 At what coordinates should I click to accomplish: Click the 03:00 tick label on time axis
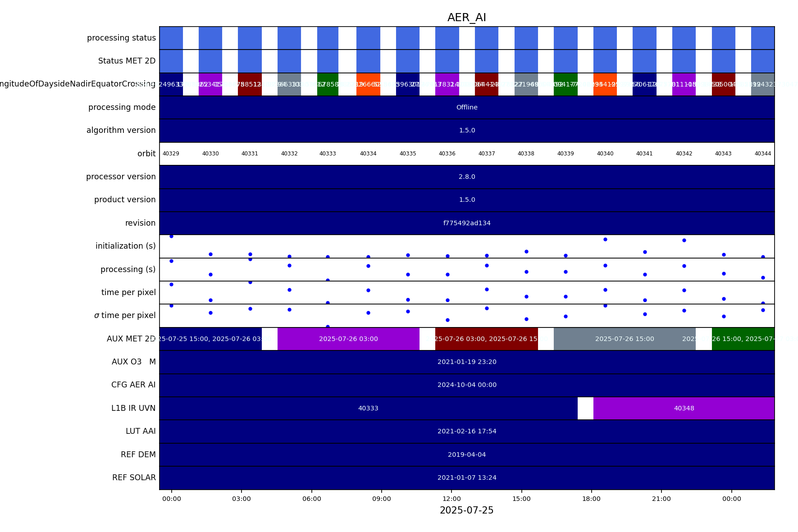point(242,499)
